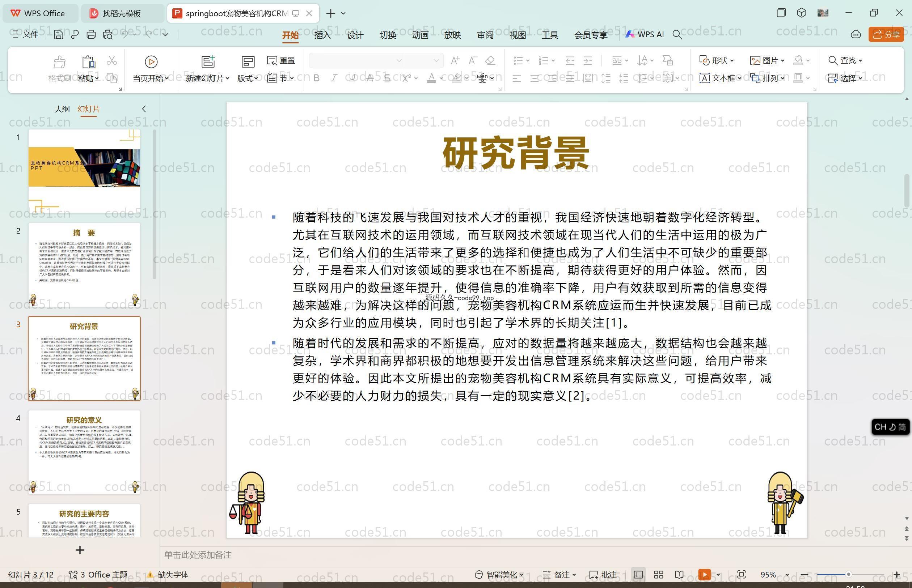Switch to slide sorter view icon

coord(658,575)
